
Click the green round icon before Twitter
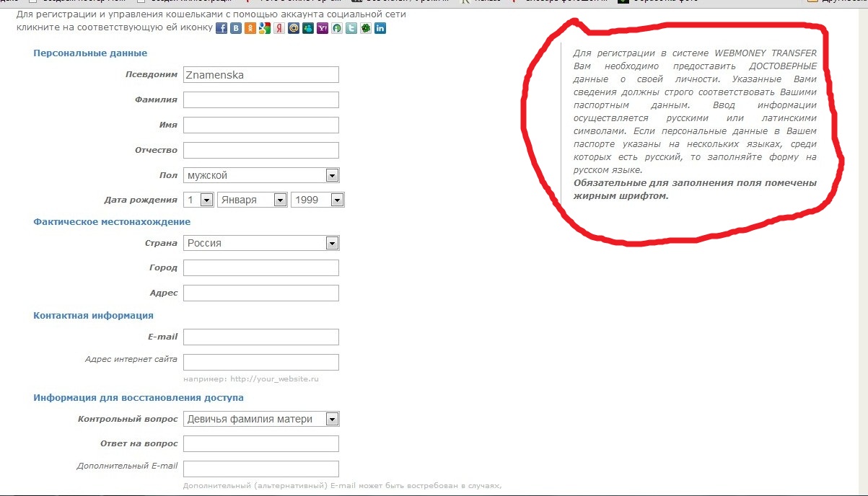[x=337, y=28]
